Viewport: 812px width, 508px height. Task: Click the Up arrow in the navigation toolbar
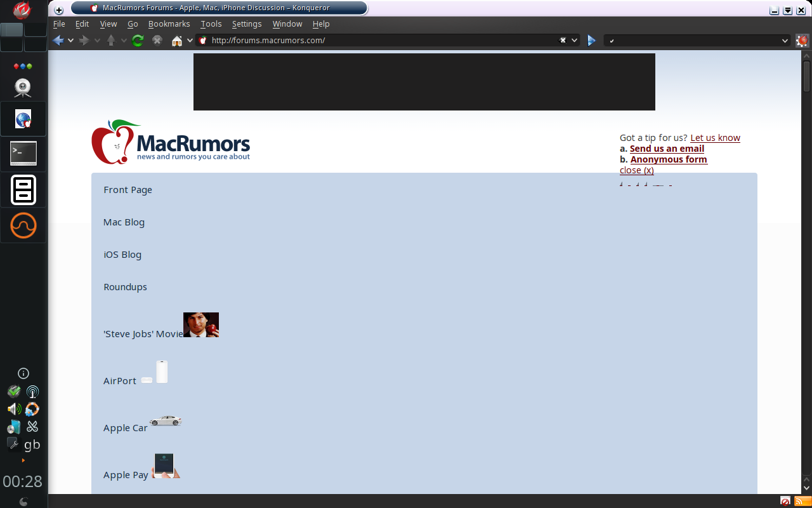point(111,41)
